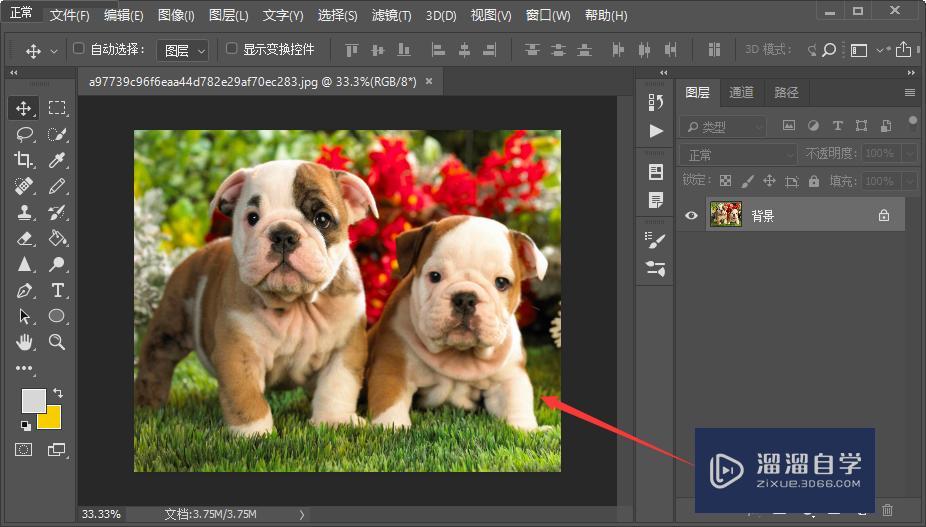
Task: Click the Share icon in options bar
Action: point(904,49)
